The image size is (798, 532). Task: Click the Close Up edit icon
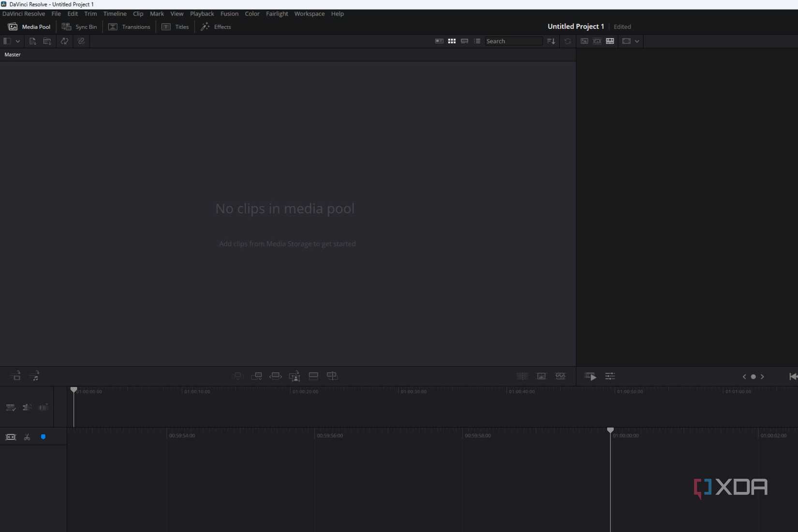pos(295,376)
